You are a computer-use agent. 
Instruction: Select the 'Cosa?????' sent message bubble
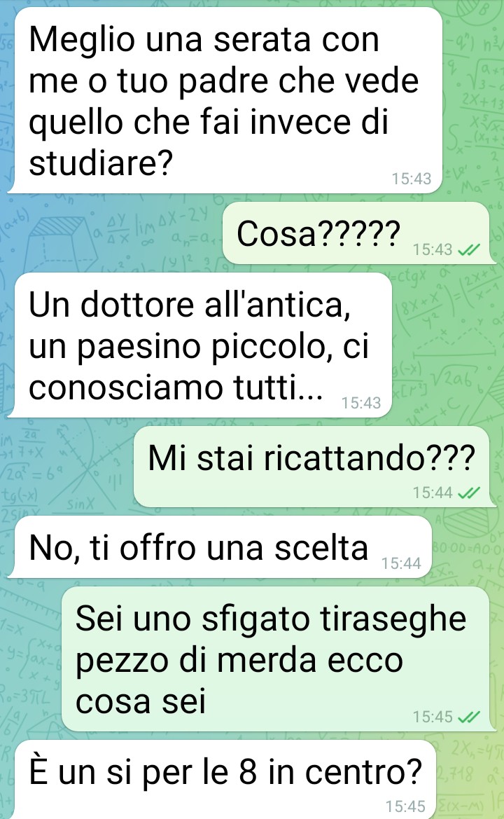point(357,233)
